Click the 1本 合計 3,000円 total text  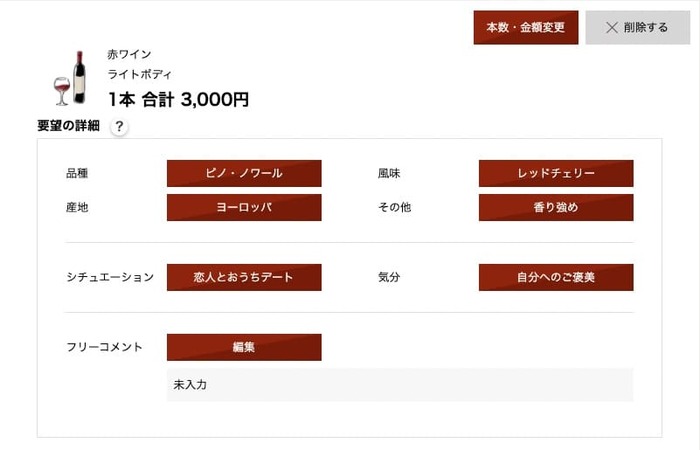coord(179,99)
